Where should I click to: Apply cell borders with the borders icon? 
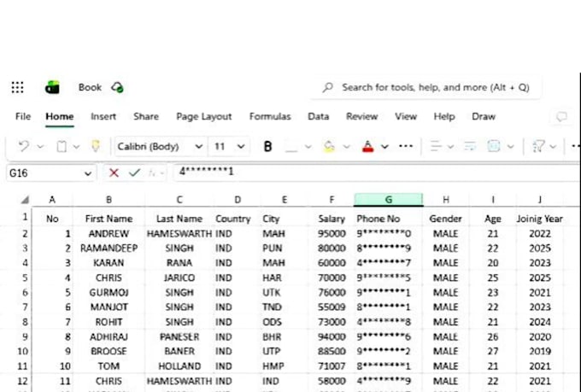(x=291, y=147)
